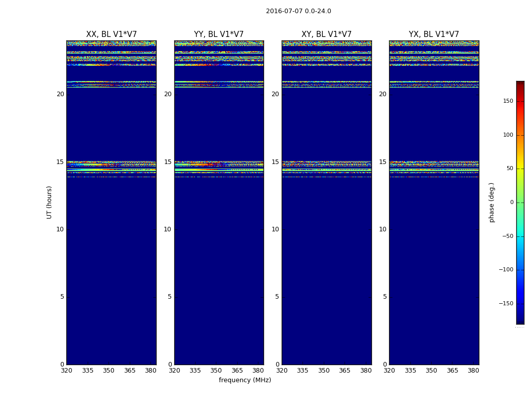Click the 350 frequency tick under the YX panel
532x405 pixels.
point(431,371)
